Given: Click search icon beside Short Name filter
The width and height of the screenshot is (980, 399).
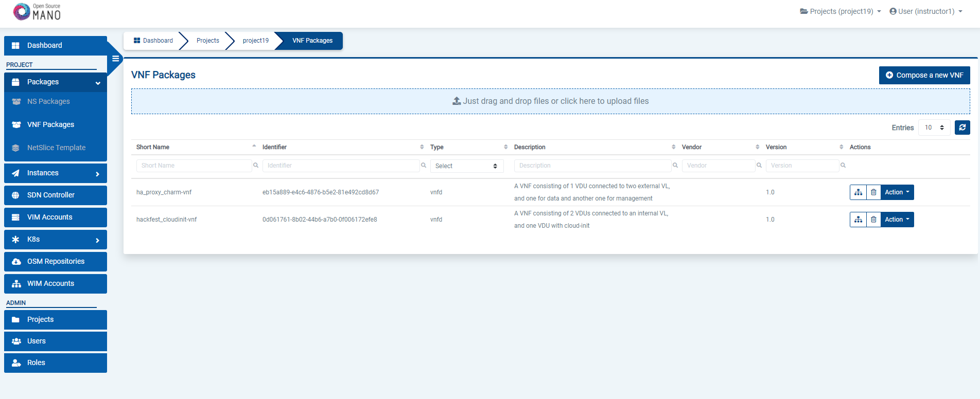Looking at the screenshot, I should point(255,166).
